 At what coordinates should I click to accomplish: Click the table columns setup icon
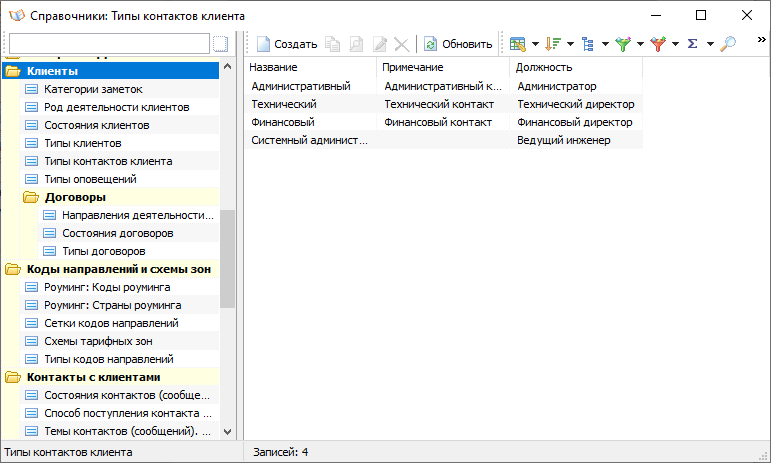point(517,44)
